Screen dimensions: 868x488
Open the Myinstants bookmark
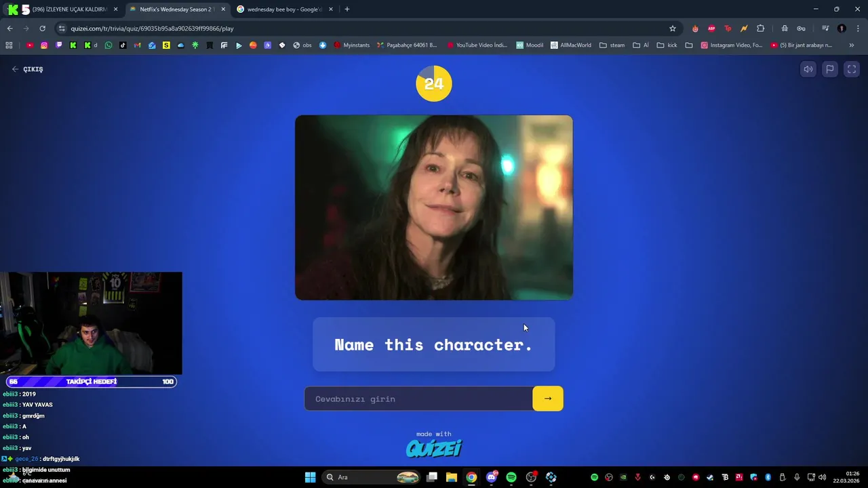pos(352,45)
